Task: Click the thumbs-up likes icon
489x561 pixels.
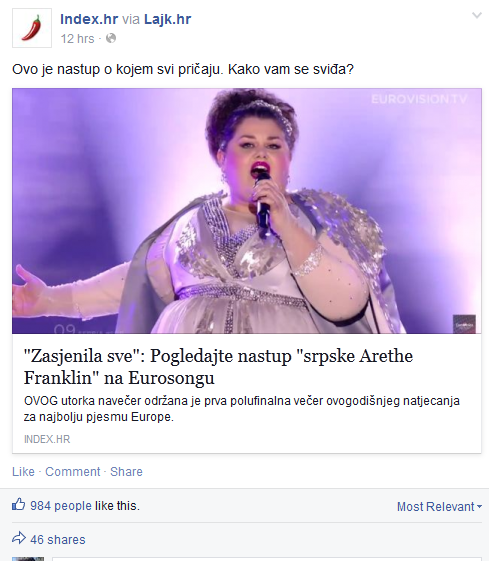Action: [x=19, y=505]
